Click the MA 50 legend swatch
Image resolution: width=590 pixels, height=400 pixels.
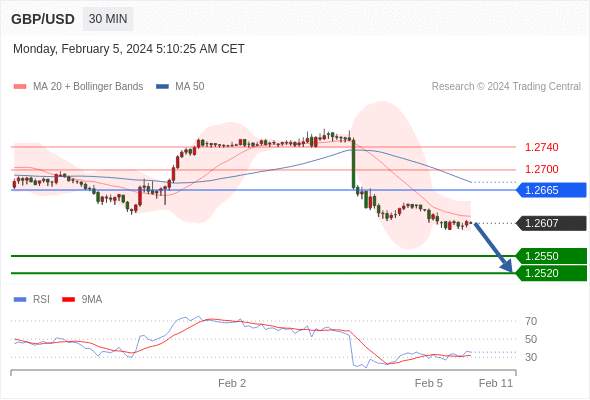(x=162, y=86)
